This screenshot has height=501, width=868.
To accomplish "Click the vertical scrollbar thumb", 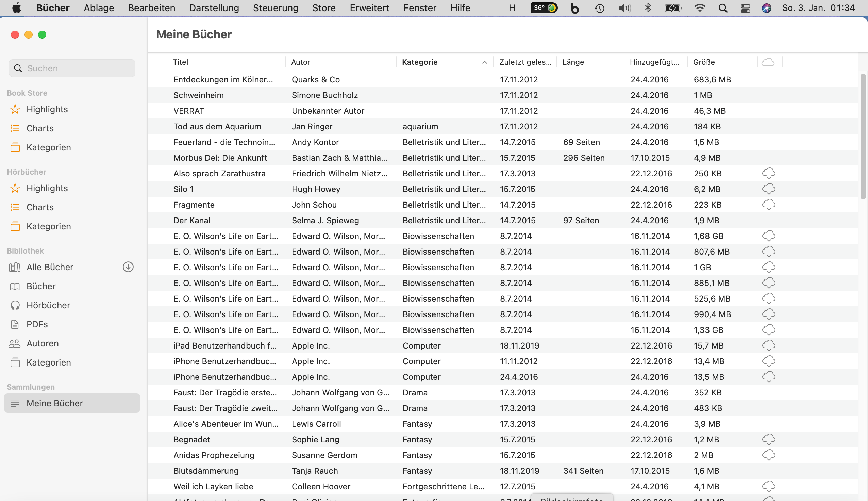I will point(863,136).
